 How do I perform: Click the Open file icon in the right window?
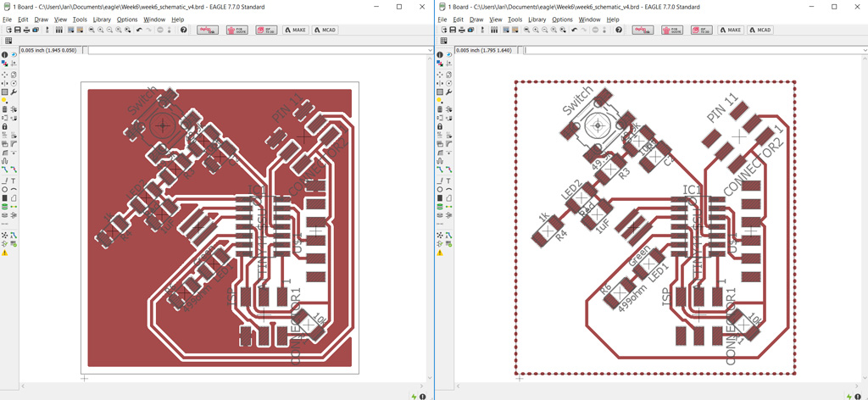pyautogui.click(x=443, y=30)
